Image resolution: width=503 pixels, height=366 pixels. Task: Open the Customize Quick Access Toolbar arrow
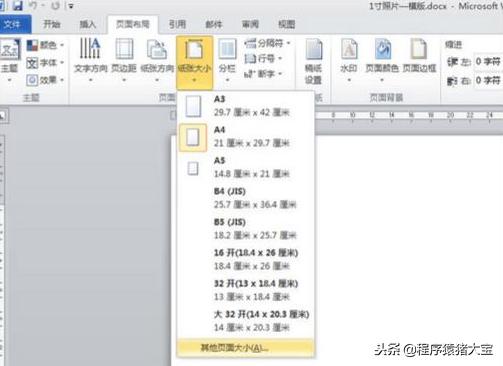click(x=71, y=6)
